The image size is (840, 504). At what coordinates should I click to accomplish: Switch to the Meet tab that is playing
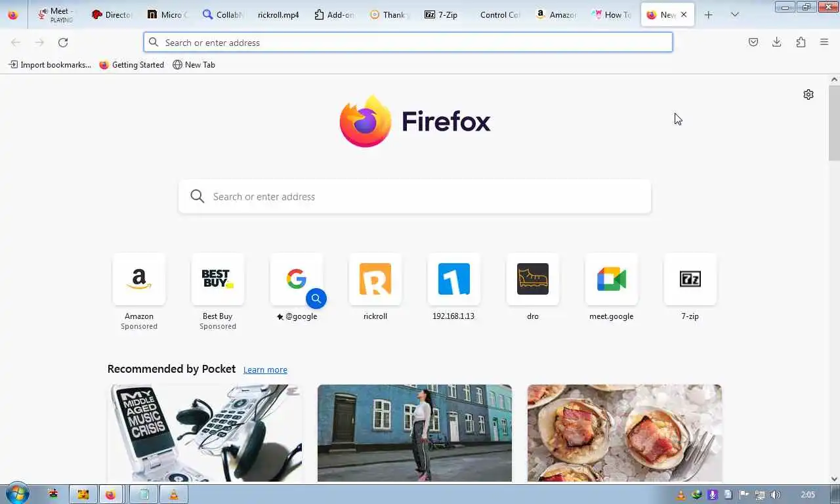(x=56, y=14)
